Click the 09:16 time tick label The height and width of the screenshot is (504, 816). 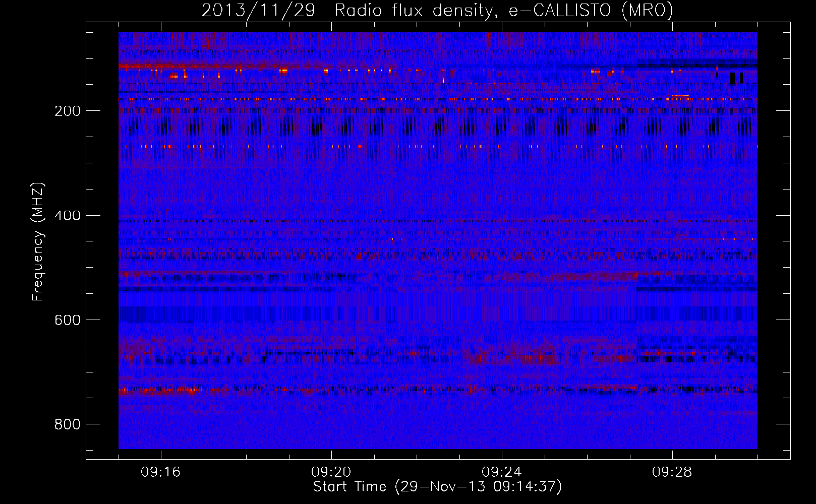point(161,472)
